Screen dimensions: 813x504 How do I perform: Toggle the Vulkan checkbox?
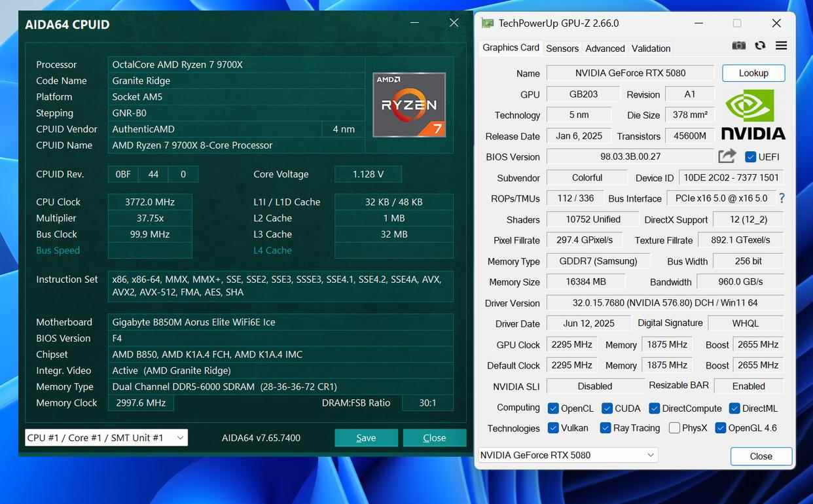click(x=553, y=428)
